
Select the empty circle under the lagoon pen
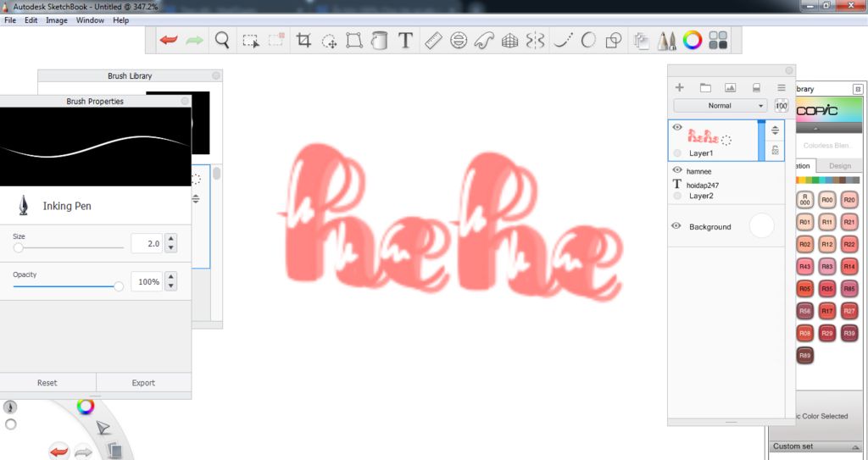pyautogui.click(x=10, y=424)
